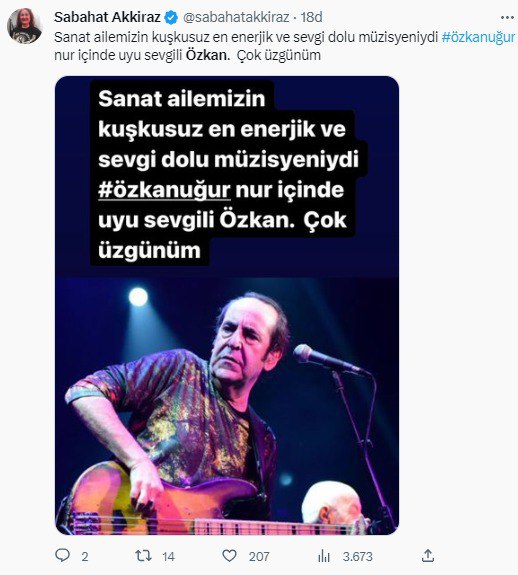Open the attached musician photo
518x575 pixels.
(227, 405)
